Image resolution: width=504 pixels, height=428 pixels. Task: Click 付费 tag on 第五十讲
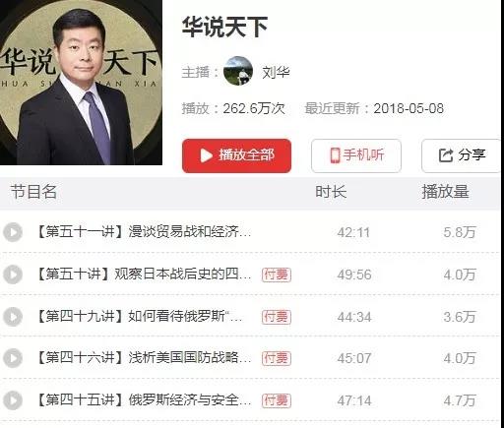click(277, 275)
